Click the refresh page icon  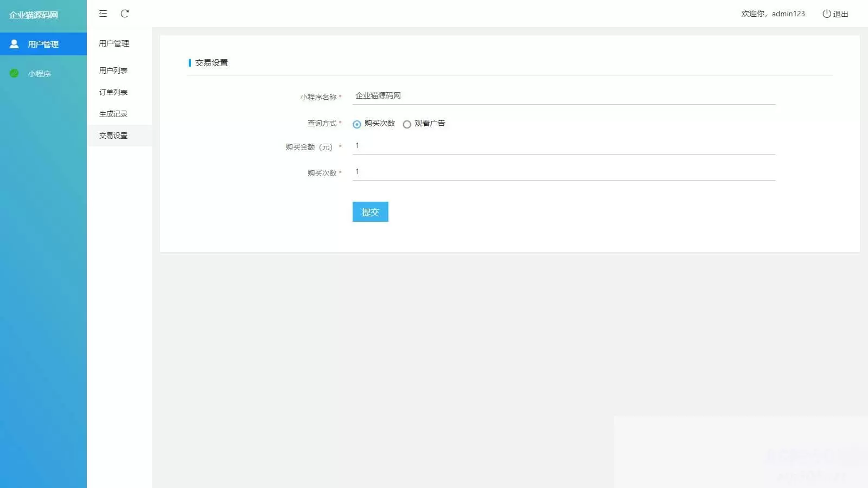(x=125, y=14)
